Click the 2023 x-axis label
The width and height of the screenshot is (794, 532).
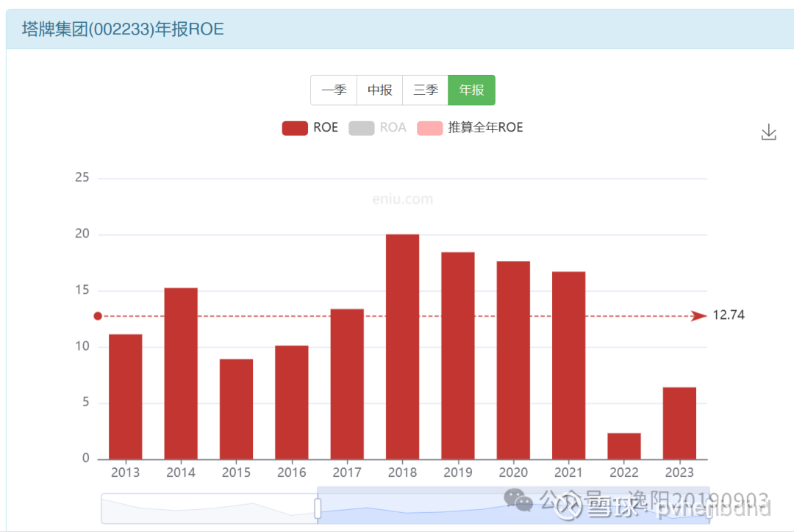pos(679,472)
